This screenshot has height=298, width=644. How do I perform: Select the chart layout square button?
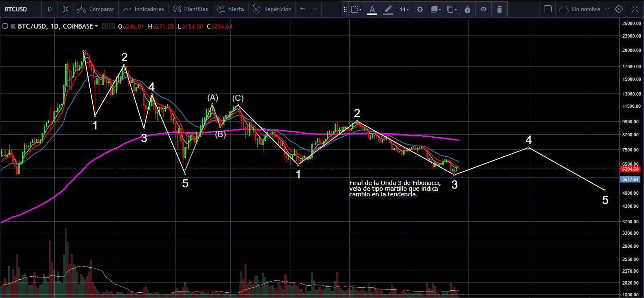pos(548,9)
